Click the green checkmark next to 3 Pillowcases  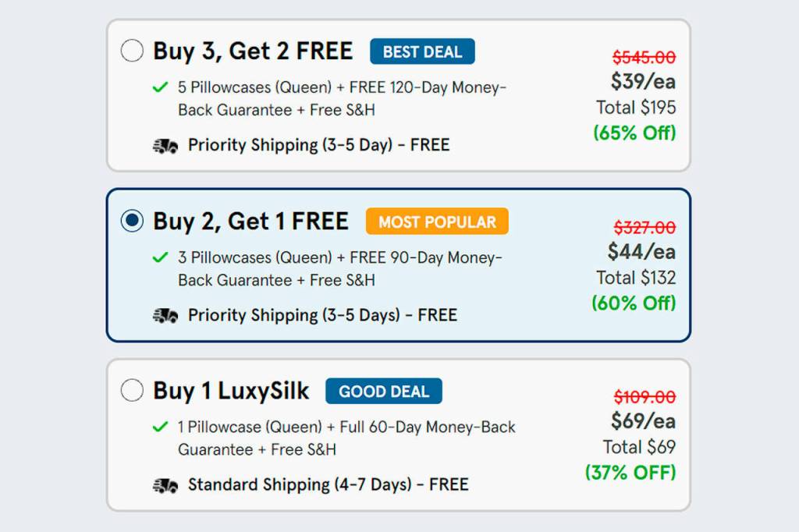[x=161, y=257]
